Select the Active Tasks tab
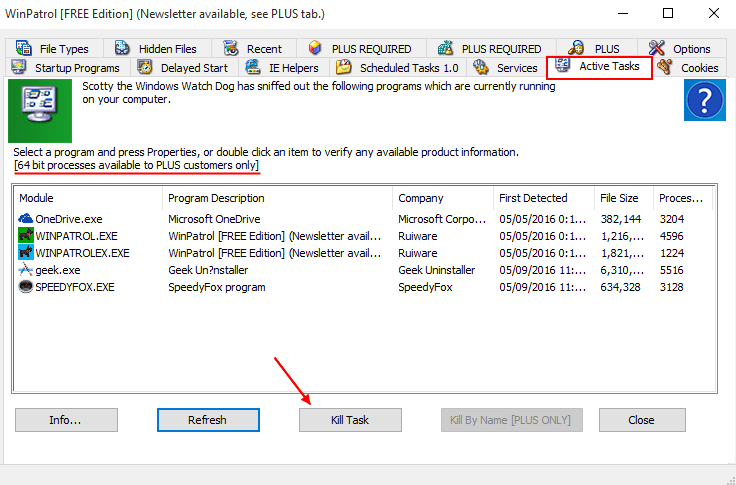The height and width of the screenshot is (485, 736). click(599, 67)
